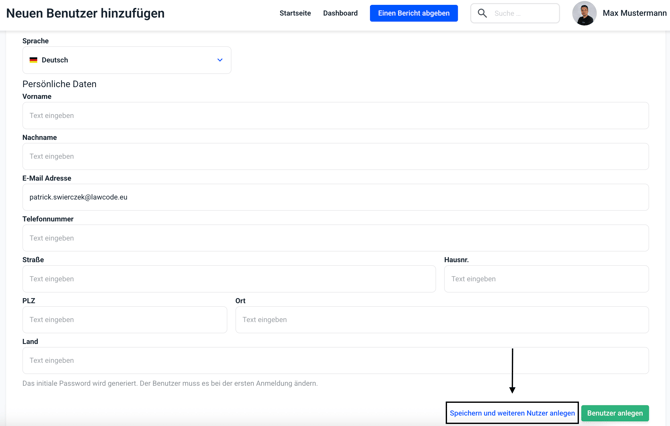Image resolution: width=670 pixels, height=426 pixels.
Task: Go to the Dashboard page
Action: pos(340,14)
